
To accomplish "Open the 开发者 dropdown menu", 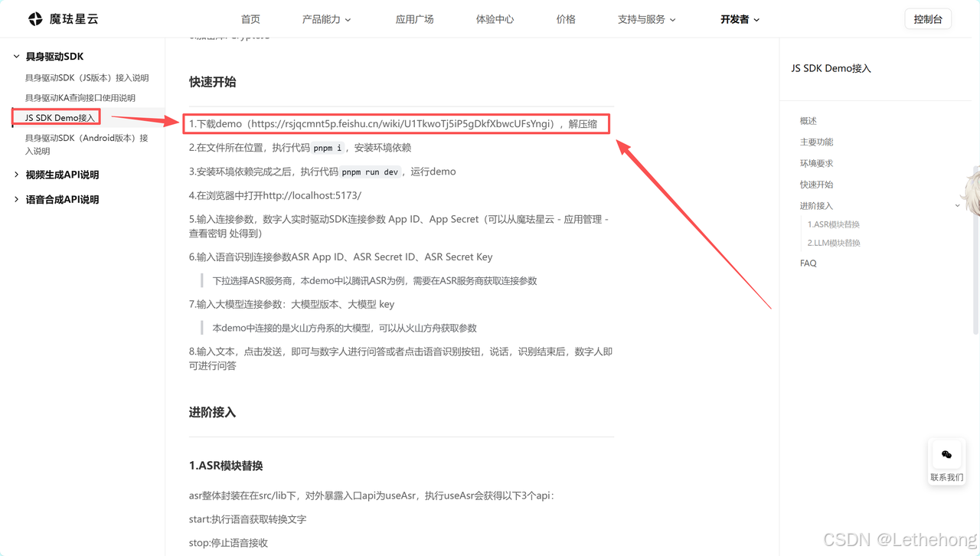I will click(x=739, y=18).
